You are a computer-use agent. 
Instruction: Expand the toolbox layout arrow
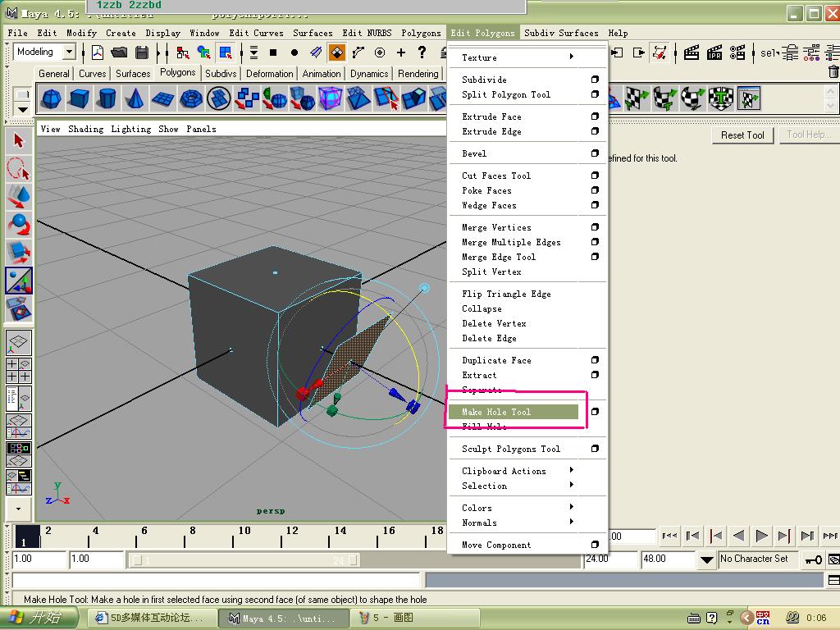point(19,509)
